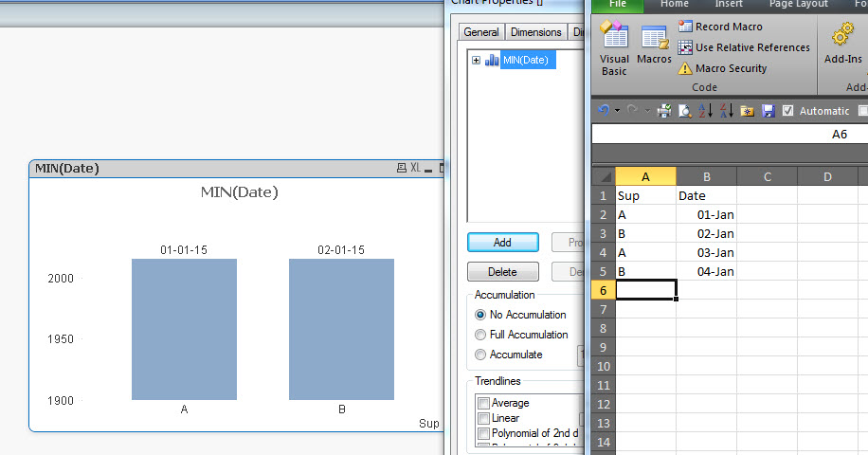Viewport: 868px width, 455px height.
Task: Minimize the MIN(Date) chart object
Action: [x=428, y=170]
